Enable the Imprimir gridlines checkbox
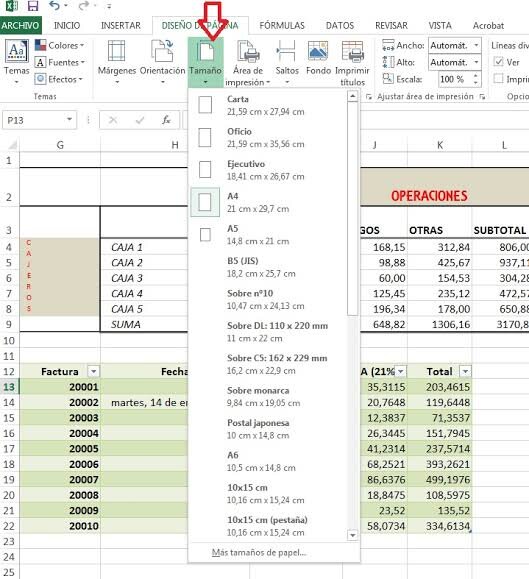 coord(499,79)
